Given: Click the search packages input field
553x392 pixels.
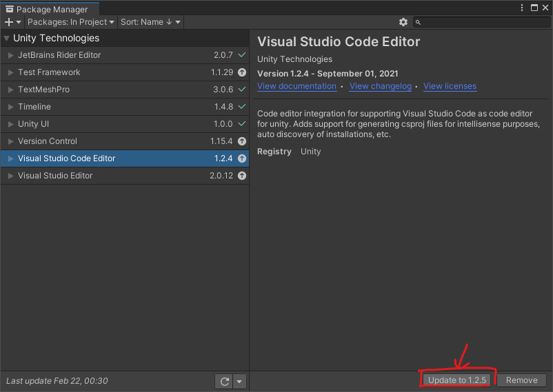Looking at the screenshot, I should click(481, 22).
